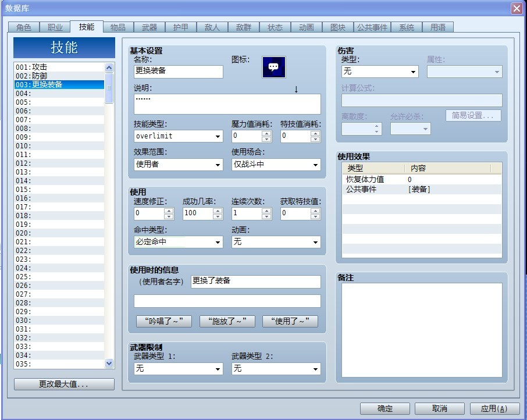Screen dimensions: 527x420
Task: Go to the 护甲 tab
Action: tap(181, 27)
